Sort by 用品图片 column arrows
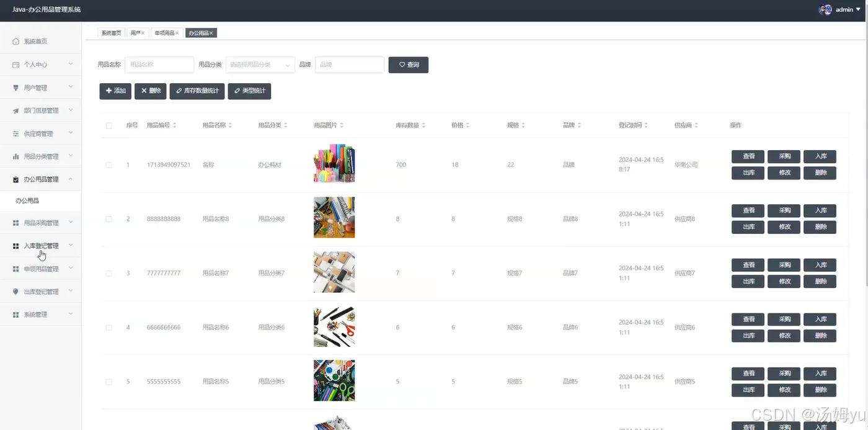The height and width of the screenshot is (430, 868). pyautogui.click(x=342, y=125)
